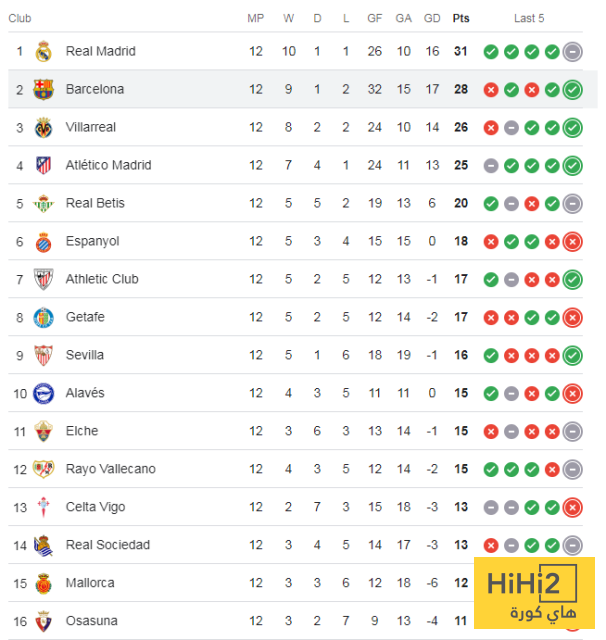The width and height of the screenshot is (606, 640).
Task: Open the Rayo Vallecano team link
Action: [x=110, y=469]
